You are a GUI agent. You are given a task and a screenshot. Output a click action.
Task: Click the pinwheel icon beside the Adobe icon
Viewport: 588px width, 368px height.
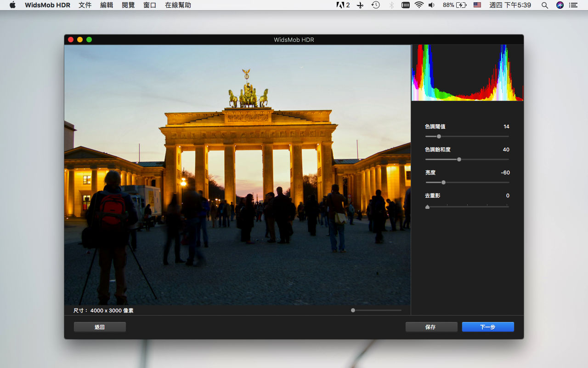(360, 5)
